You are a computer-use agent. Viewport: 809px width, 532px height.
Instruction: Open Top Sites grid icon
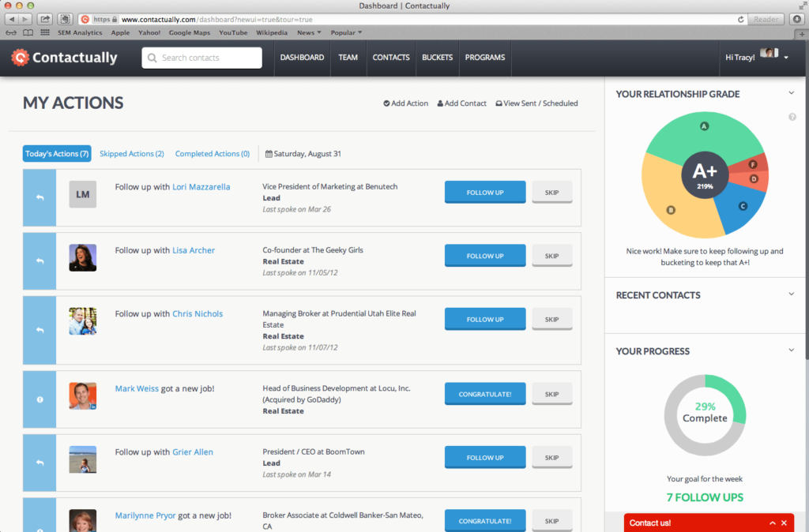(x=45, y=32)
